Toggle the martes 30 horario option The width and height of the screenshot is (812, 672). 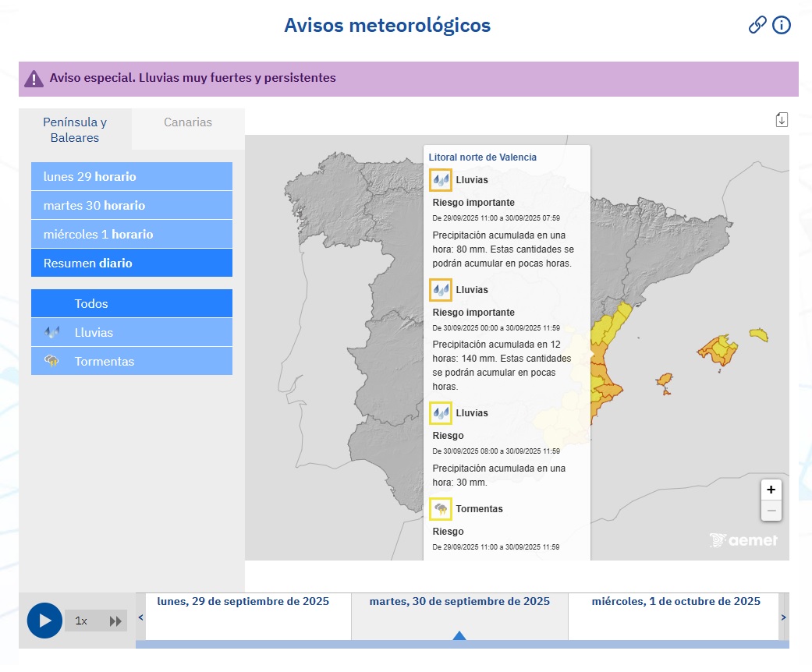pyautogui.click(x=131, y=205)
